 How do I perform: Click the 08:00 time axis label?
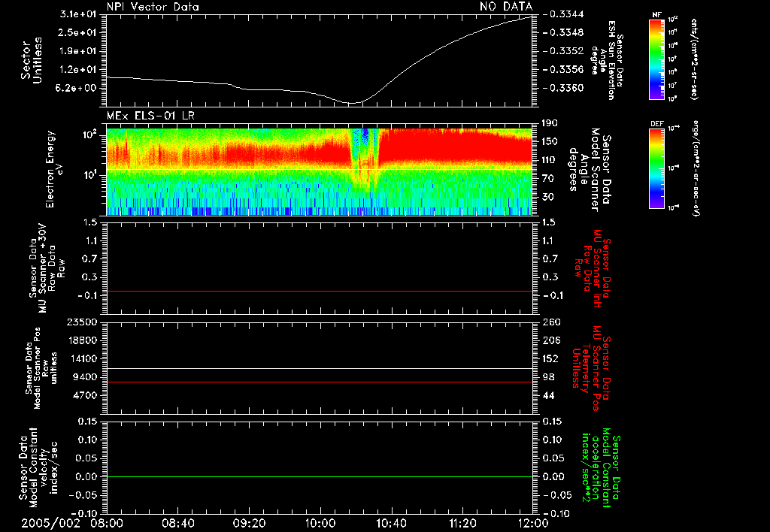pyautogui.click(x=107, y=523)
